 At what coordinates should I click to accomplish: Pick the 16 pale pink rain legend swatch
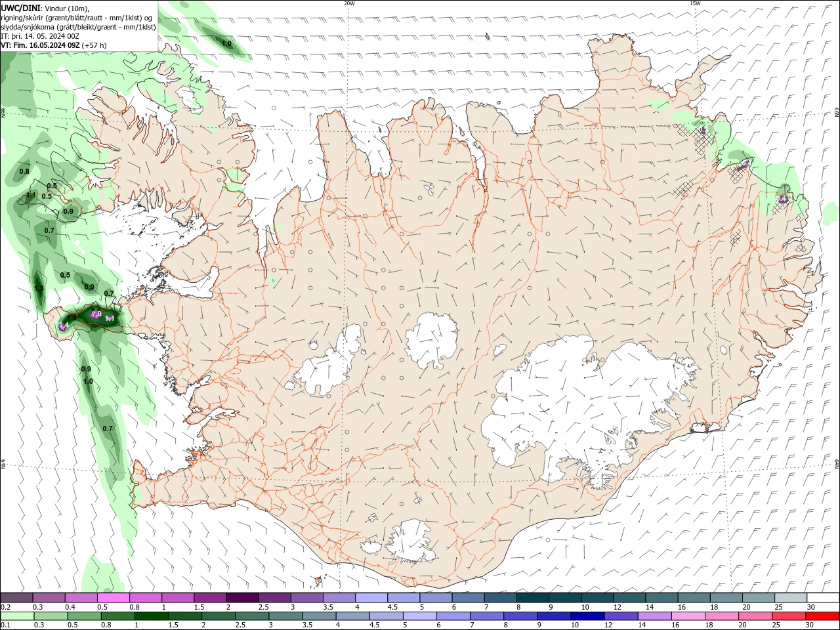(688, 616)
